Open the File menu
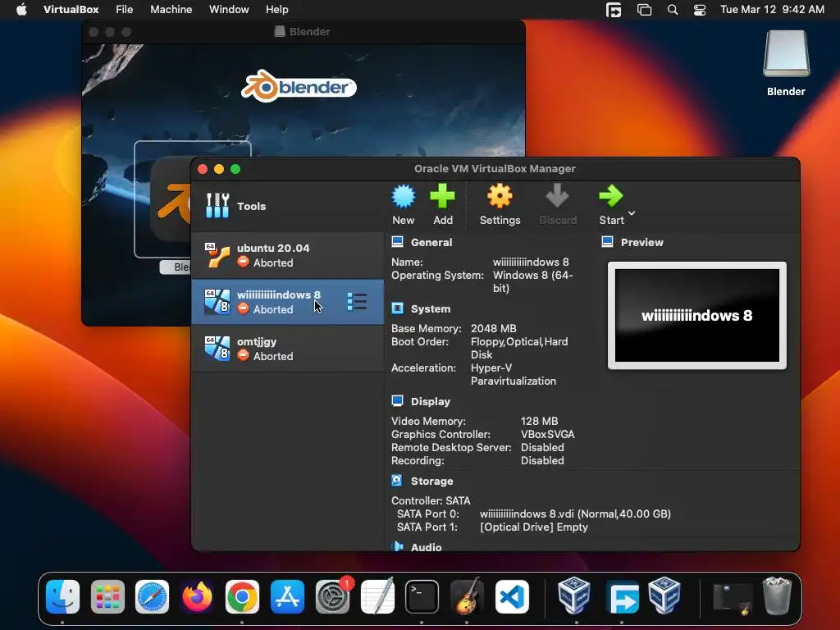This screenshot has width=840, height=630. (125, 10)
